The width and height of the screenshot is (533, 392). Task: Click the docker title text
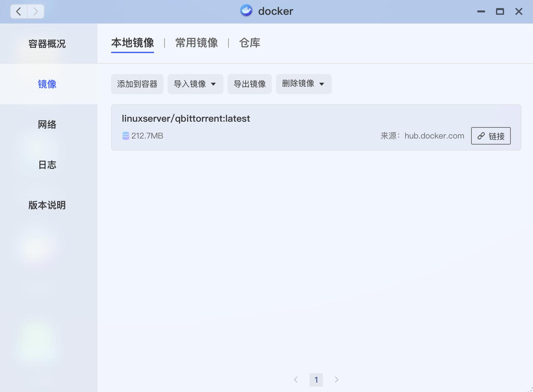[x=276, y=11]
